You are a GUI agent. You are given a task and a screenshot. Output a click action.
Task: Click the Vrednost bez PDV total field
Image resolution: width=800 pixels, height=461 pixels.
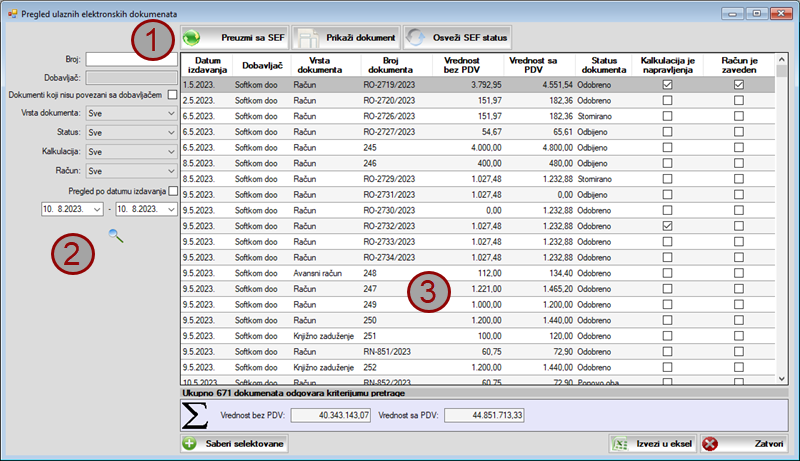(331, 415)
